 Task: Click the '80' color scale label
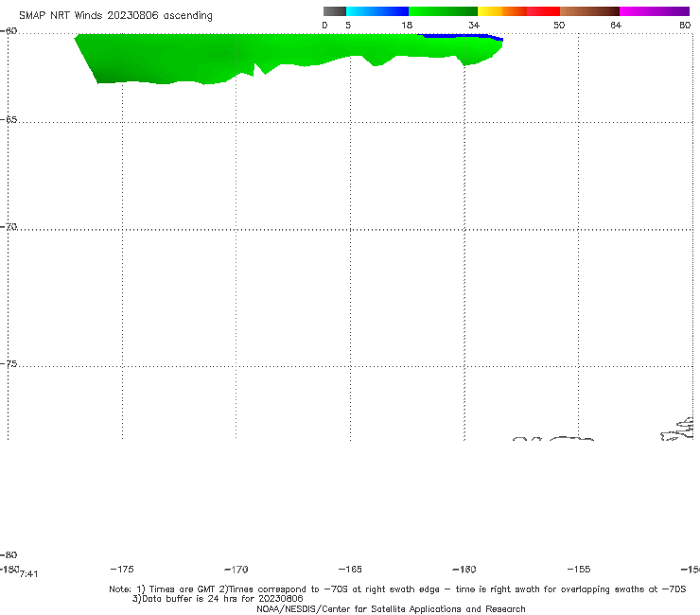pos(685,25)
